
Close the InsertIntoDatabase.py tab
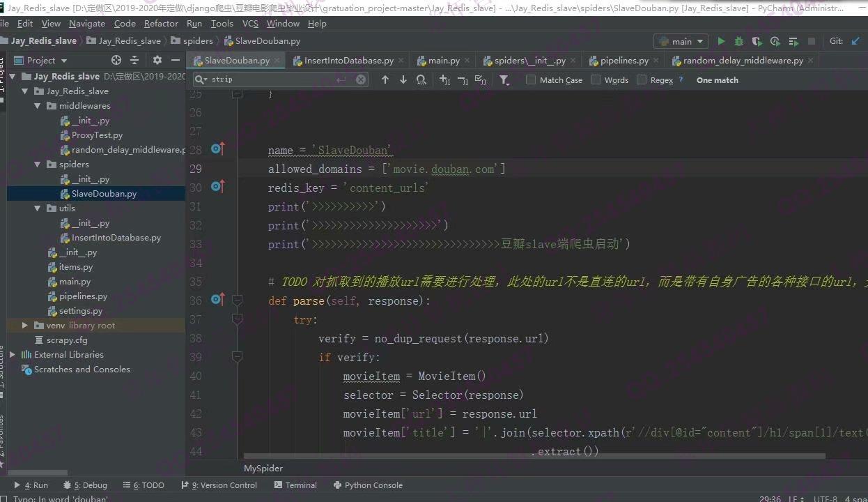[401, 60]
